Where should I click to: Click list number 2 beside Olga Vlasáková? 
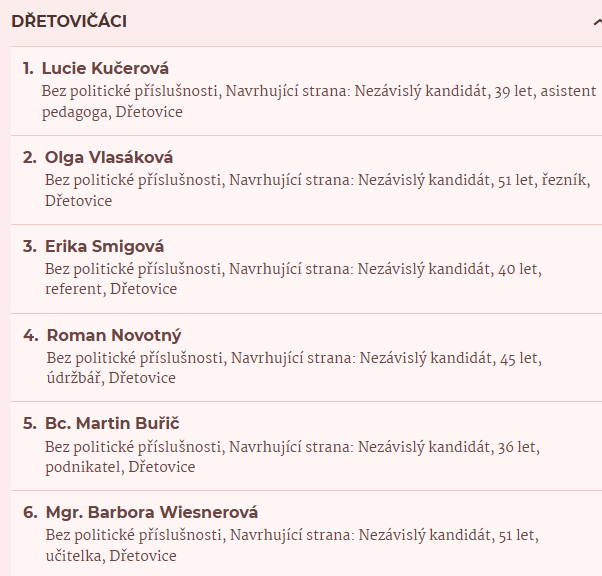pyautogui.click(x=30, y=157)
